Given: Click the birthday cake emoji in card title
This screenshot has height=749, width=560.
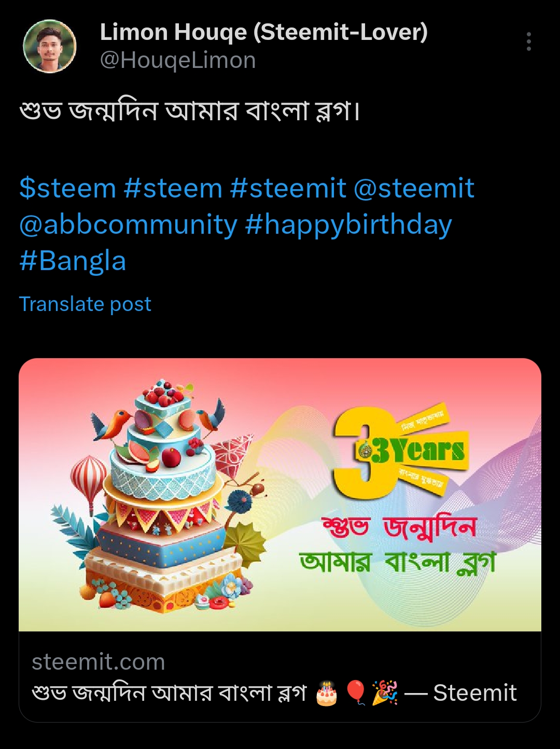Looking at the screenshot, I should click(x=326, y=694).
